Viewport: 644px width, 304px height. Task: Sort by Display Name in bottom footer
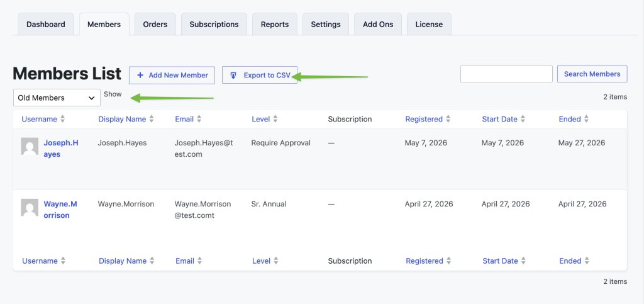point(123,261)
